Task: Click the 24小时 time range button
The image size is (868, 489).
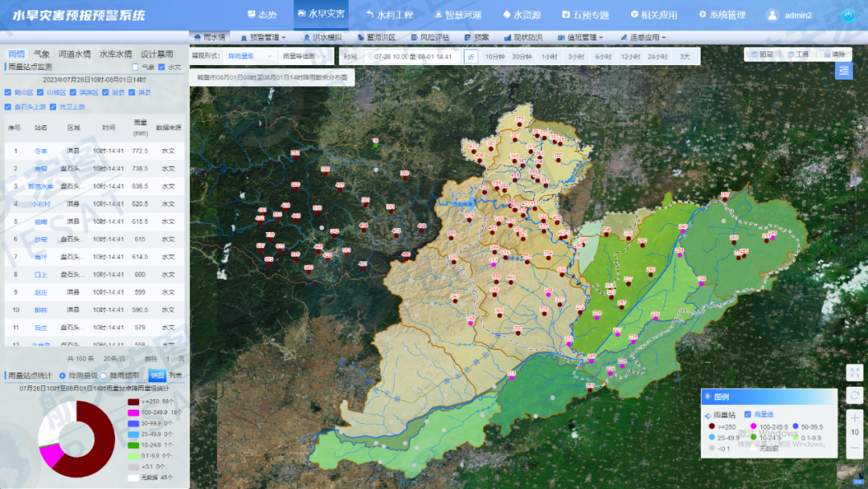Action: pos(657,56)
